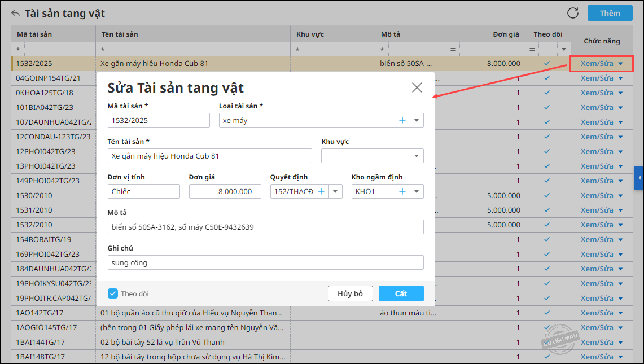Sort by Mã tài sản column header
This screenshot has width=644, height=364.
[34, 34]
